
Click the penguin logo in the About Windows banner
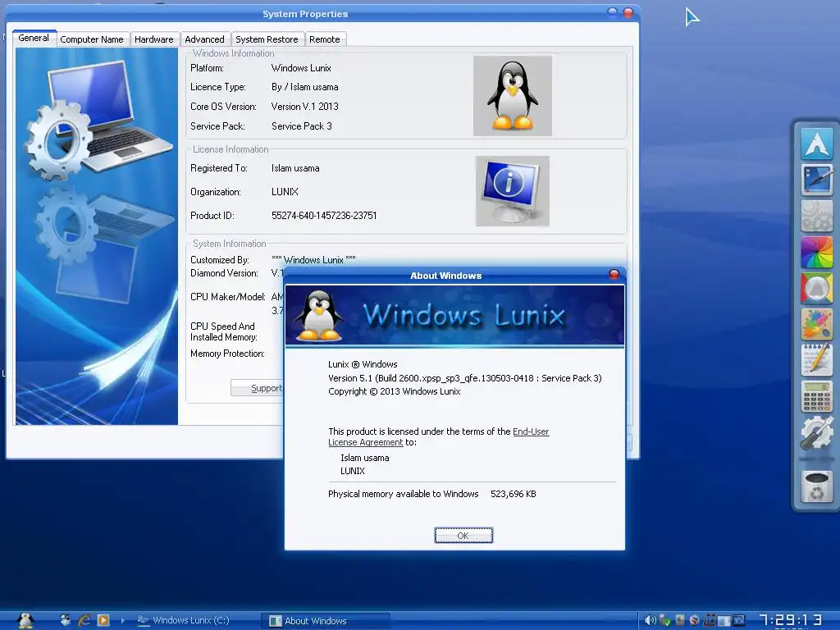(319, 316)
